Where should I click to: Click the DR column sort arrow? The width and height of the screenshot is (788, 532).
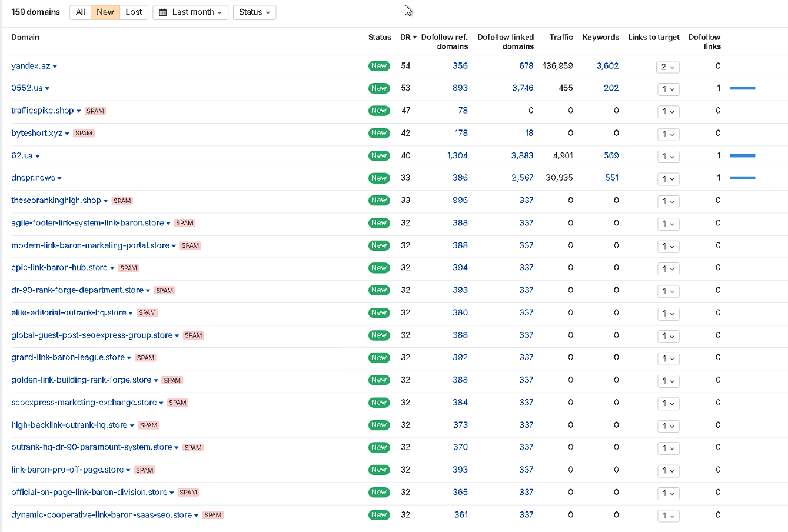tap(415, 37)
